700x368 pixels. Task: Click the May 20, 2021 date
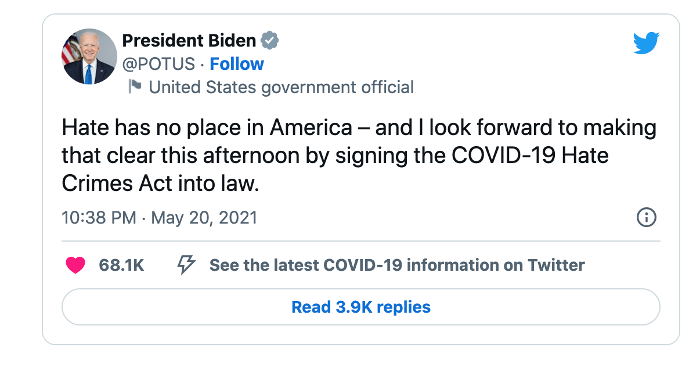(204, 218)
